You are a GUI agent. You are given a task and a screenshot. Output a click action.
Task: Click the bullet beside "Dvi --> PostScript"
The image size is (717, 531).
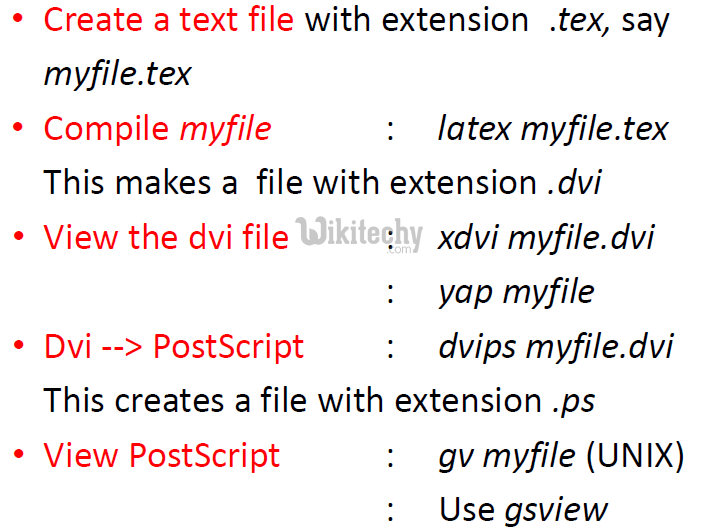18,346
